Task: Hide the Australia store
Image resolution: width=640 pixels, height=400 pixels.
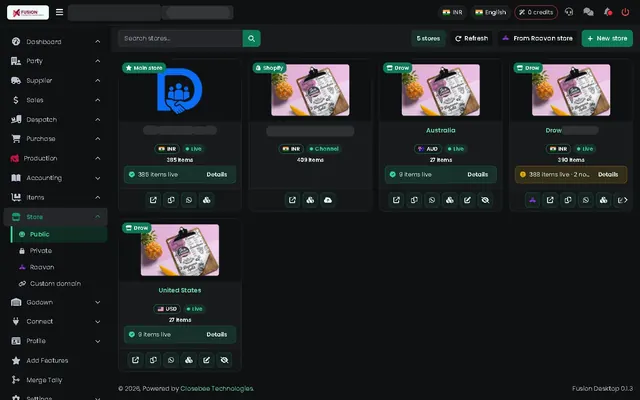Action: pyautogui.click(x=485, y=200)
